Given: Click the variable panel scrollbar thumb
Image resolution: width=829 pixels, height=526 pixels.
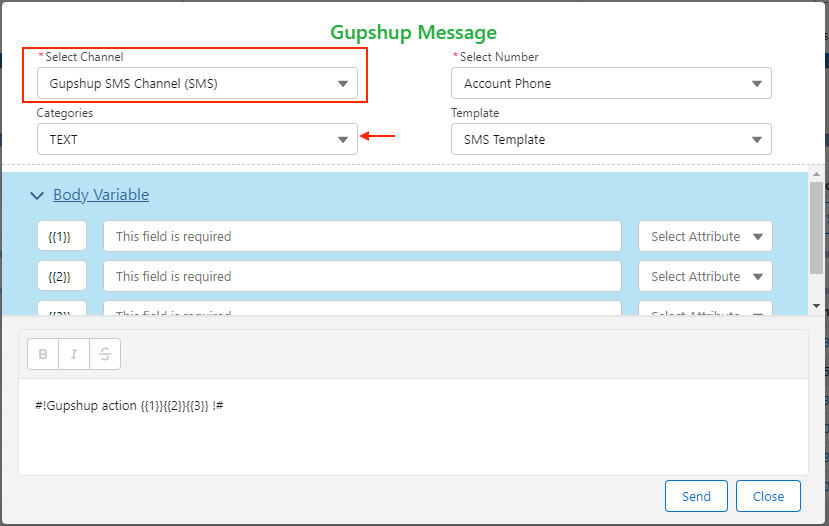Looking at the screenshot, I should pyautogui.click(x=816, y=228).
